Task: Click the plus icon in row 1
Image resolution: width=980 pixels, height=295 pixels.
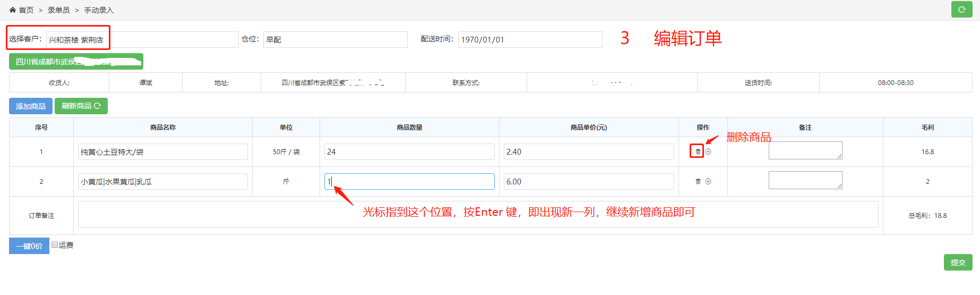Action: (x=708, y=151)
